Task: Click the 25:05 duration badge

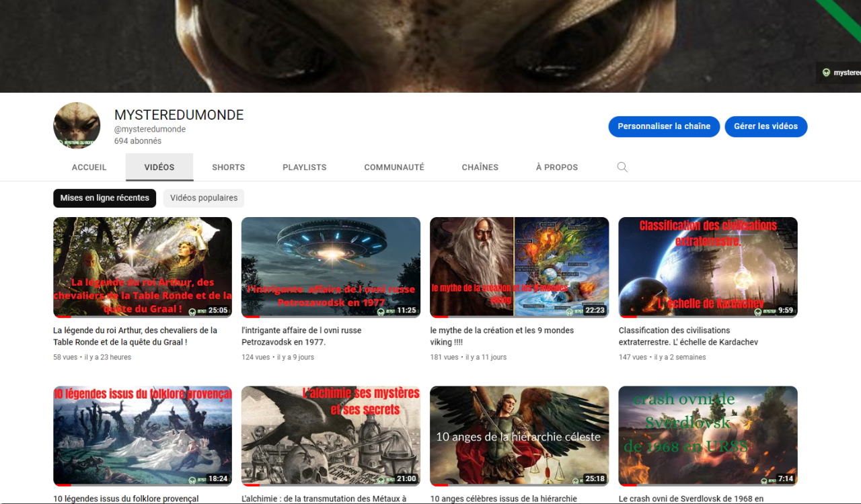Action: (x=218, y=311)
